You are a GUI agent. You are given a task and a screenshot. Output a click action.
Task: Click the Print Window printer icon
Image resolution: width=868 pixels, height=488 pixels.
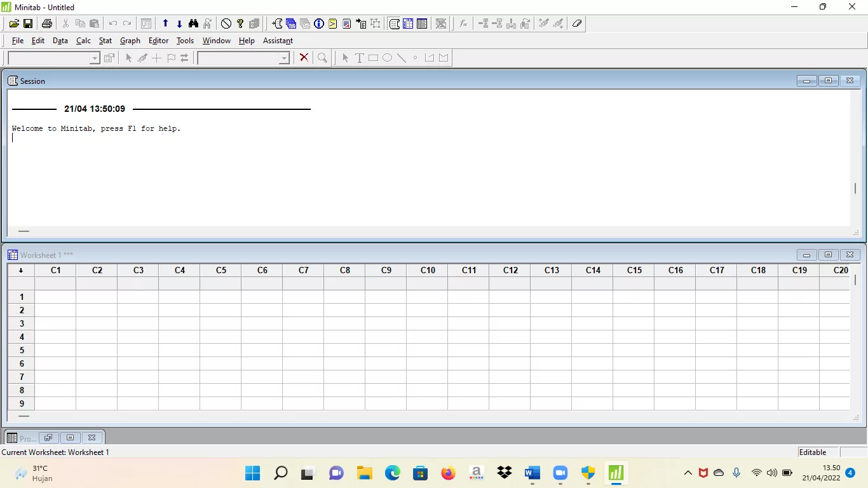pos(46,24)
